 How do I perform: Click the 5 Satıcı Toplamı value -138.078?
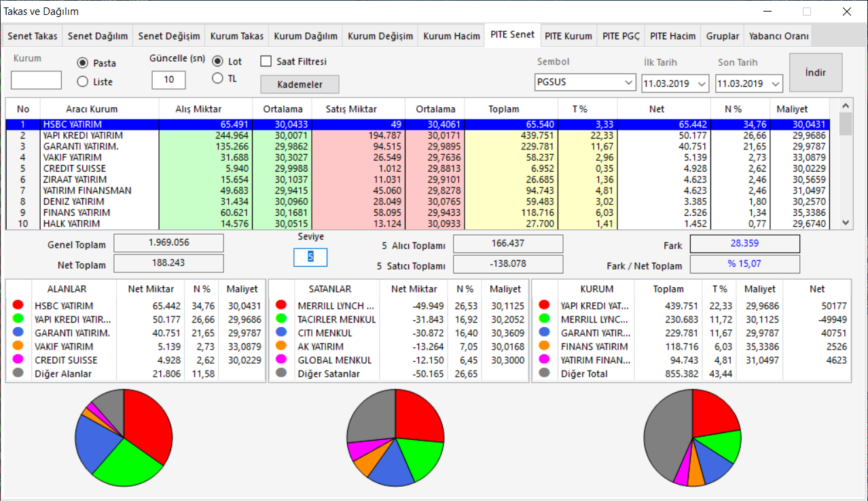(x=508, y=263)
